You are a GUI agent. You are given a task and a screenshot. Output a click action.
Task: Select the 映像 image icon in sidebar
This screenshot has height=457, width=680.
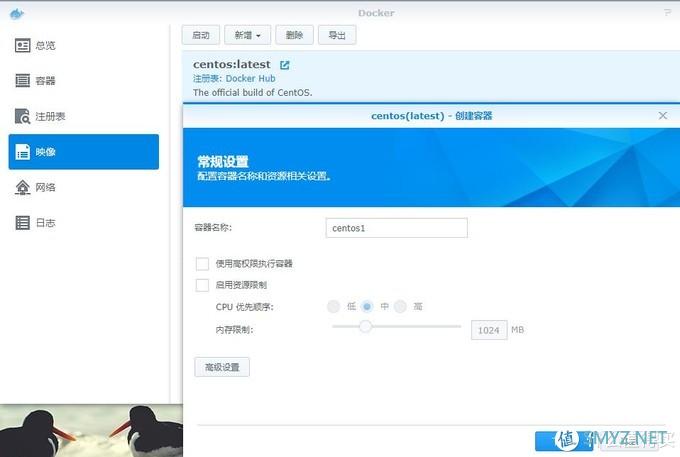click(x=23, y=152)
